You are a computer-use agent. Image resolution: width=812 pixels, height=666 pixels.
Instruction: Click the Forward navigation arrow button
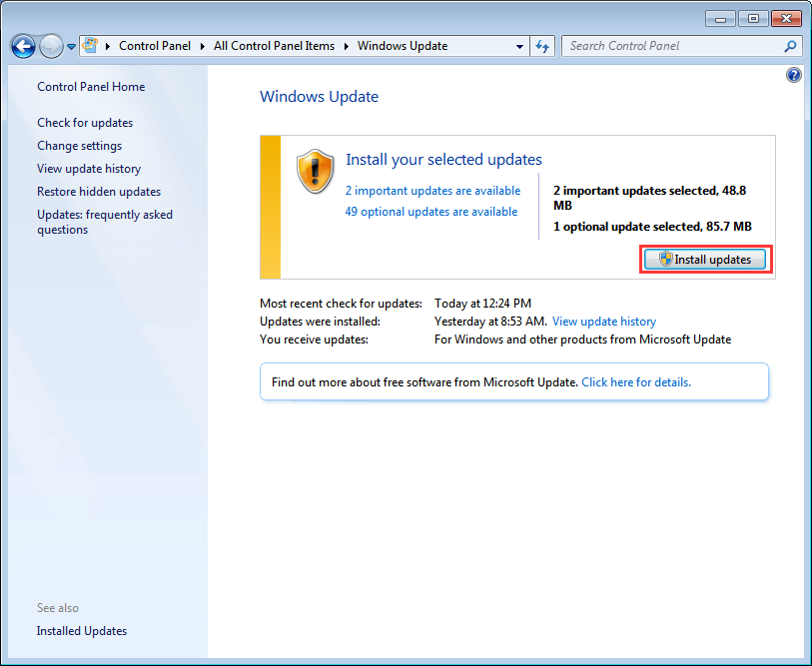pyautogui.click(x=51, y=47)
